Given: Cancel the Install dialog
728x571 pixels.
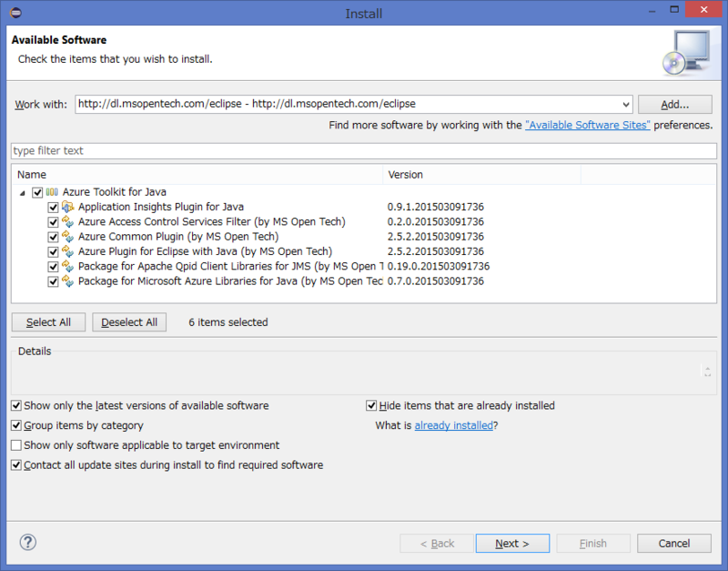Looking at the screenshot, I should (674, 543).
